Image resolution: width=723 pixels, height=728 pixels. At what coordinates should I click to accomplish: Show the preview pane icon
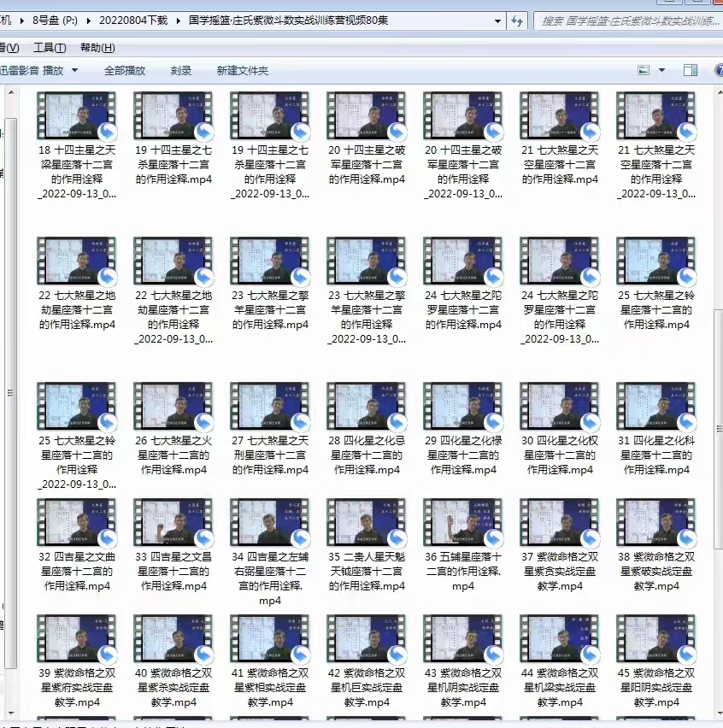tap(690, 69)
